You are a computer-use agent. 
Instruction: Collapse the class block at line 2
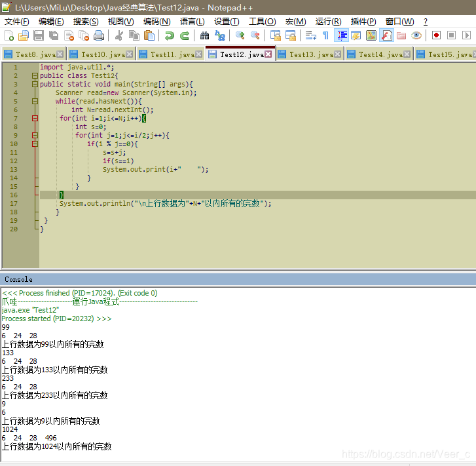coord(35,75)
